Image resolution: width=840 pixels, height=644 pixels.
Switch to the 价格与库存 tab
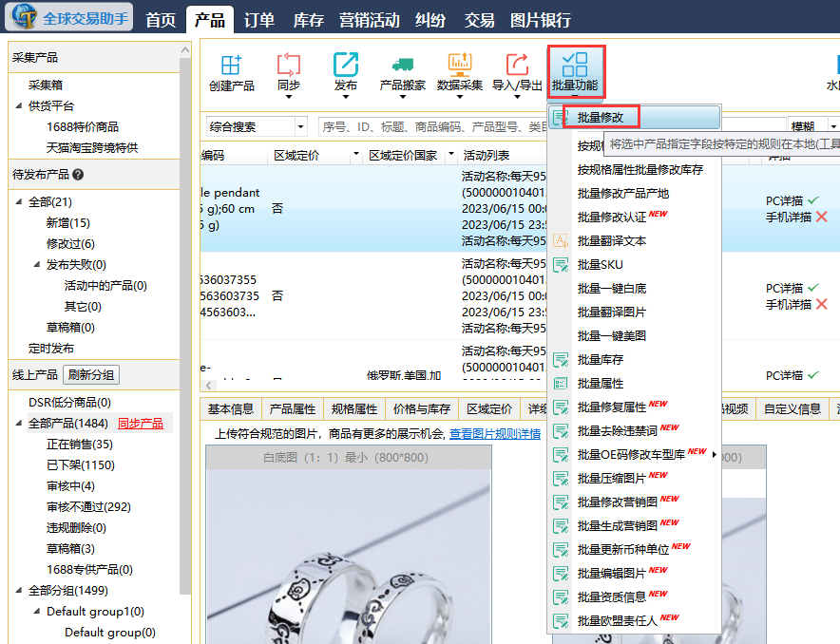point(422,409)
